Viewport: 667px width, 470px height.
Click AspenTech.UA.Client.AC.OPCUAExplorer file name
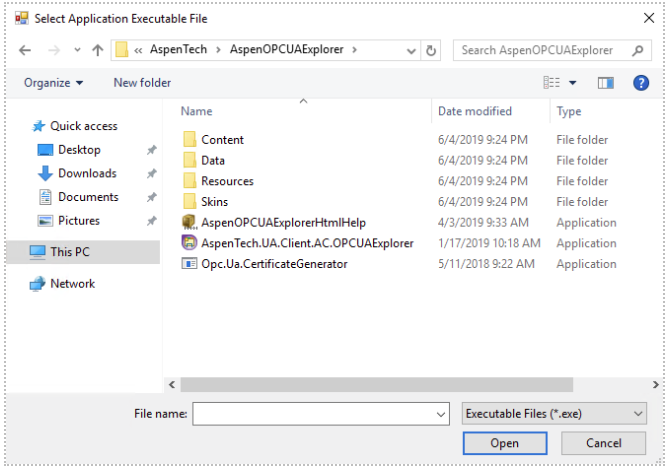(x=307, y=243)
